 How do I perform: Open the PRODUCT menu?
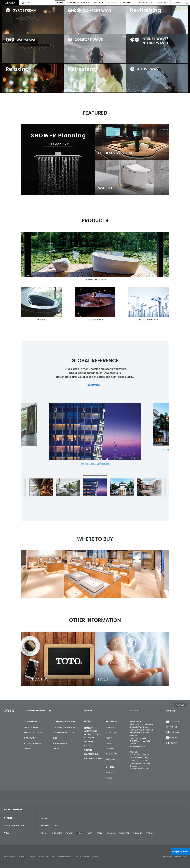[99, 3]
